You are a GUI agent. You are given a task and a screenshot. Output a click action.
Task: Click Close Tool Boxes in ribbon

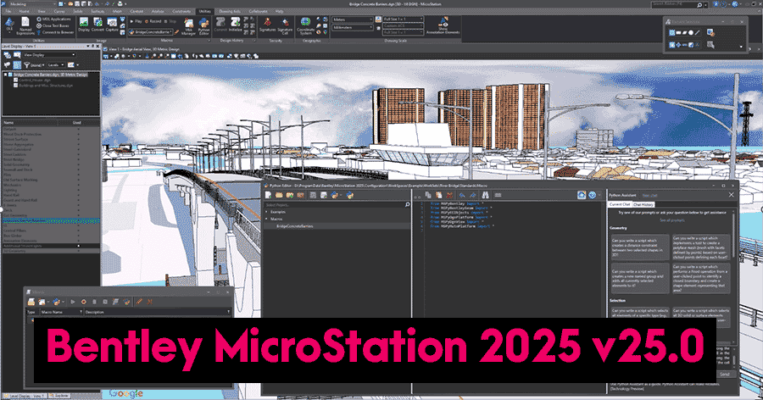[53, 26]
